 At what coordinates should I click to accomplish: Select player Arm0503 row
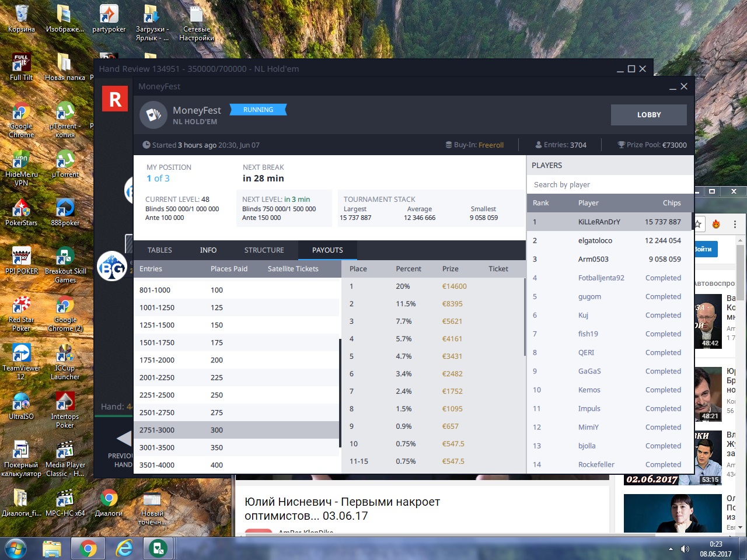(609, 259)
